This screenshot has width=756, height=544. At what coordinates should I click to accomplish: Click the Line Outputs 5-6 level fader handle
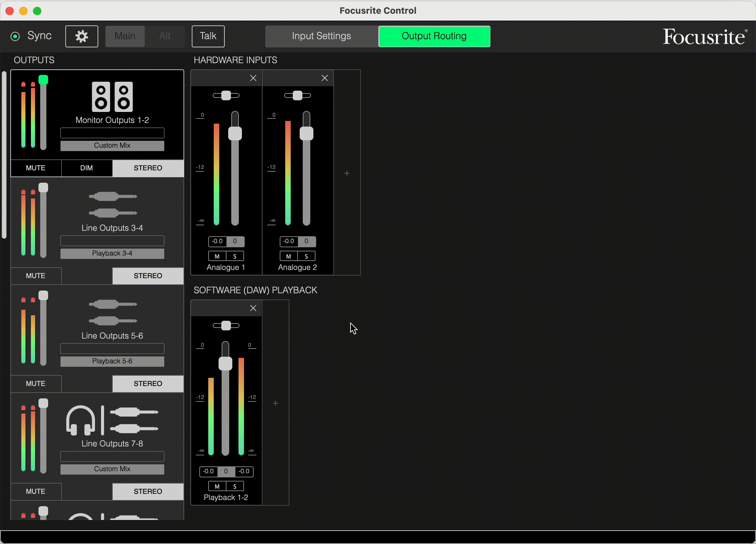[x=43, y=295]
